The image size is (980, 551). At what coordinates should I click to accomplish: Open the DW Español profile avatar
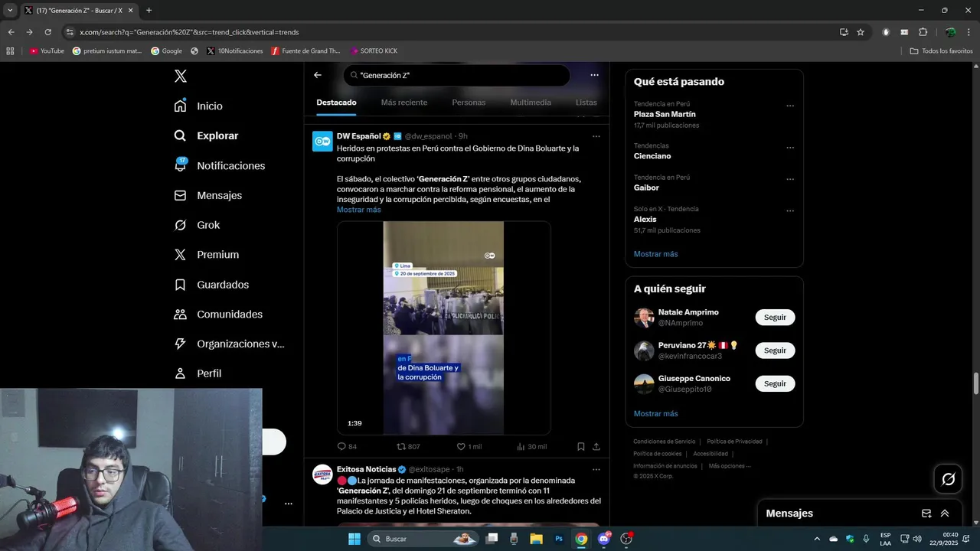pyautogui.click(x=322, y=142)
